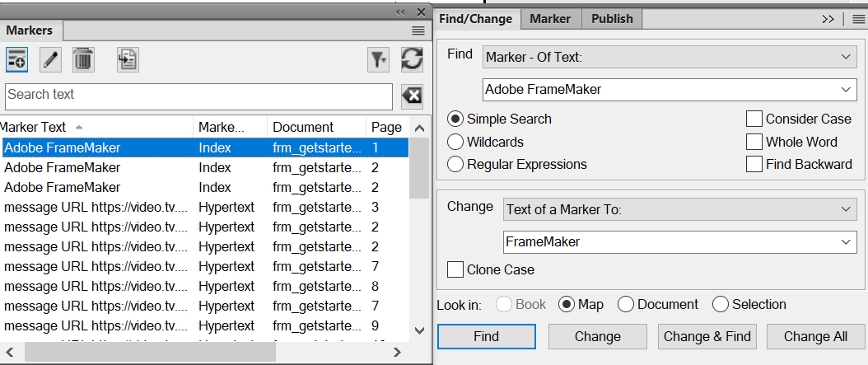The width and height of the screenshot is (868, 365).
Task: Refresh the Markers list
Action: pyautogui.click(x=412, y=58)
